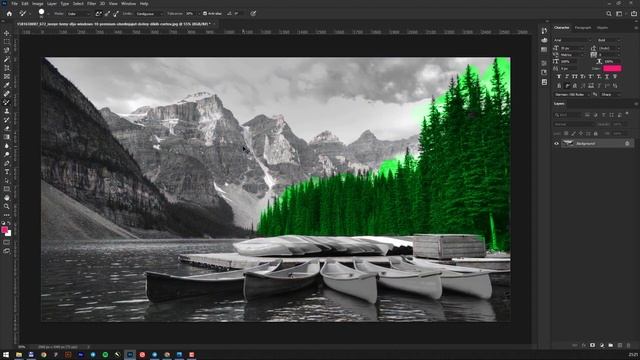Screen dimensions: 640x360
Task: Open the Character panel flyout menu
Action: tap(636, 28)
